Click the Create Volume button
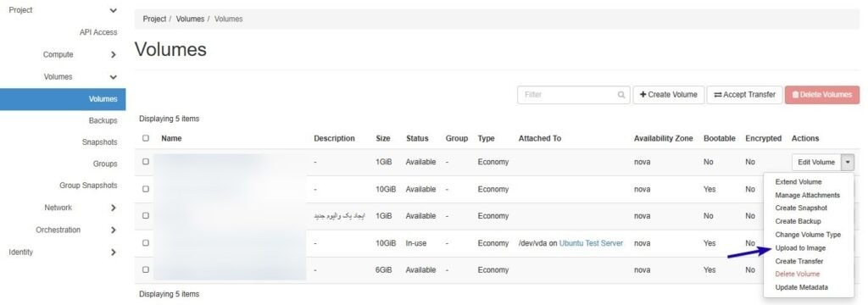 coord(669,95)
